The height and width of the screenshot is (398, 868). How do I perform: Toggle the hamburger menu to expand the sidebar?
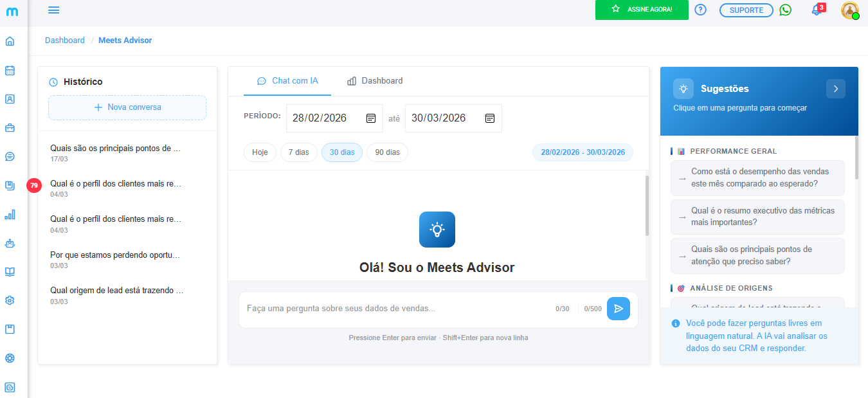pyautogui.click(x=54, y=10)
